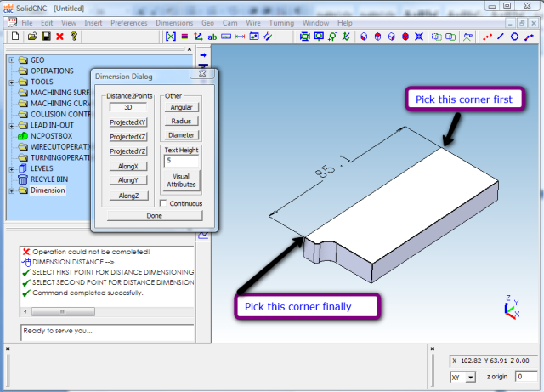This screenshot has height=392, width=544.
Task: Expand the LEVELS tree node
Action: 11,168
